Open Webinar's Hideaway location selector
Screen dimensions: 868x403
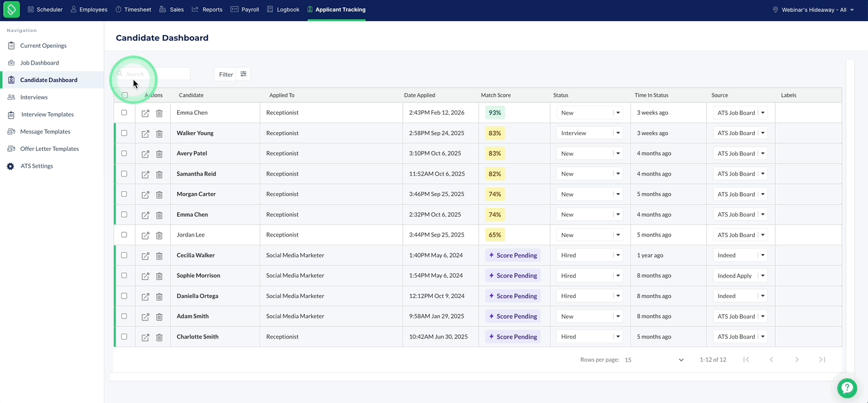pyautogui.click(x=813, y=10)
